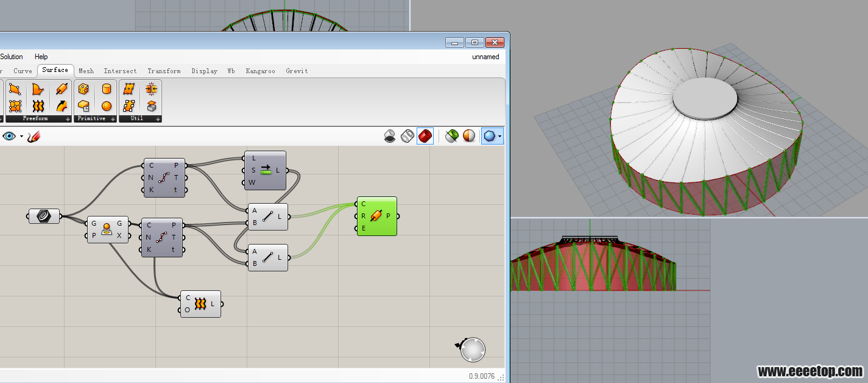The height and width of the screenshot is (383, 868).
Task: Select the green Pipe component on canvas
Action: point(377,216)
